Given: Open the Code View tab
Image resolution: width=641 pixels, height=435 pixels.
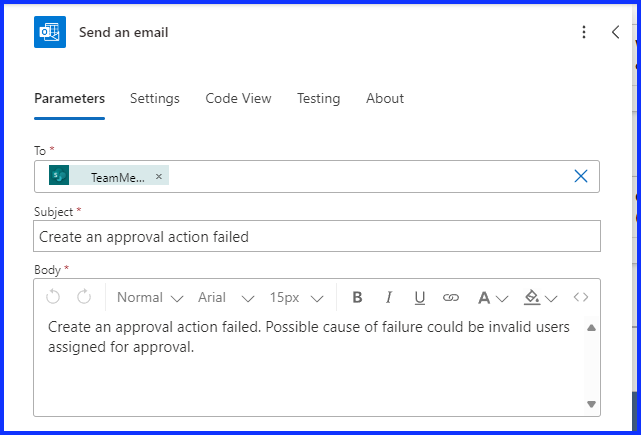Looking at the screenshot, I should 238,98.
